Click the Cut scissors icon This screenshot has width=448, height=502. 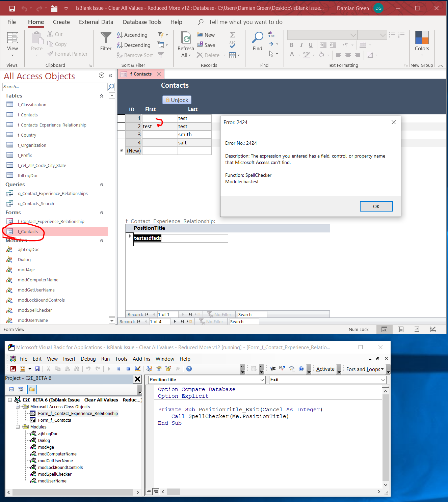coord(50,34)
